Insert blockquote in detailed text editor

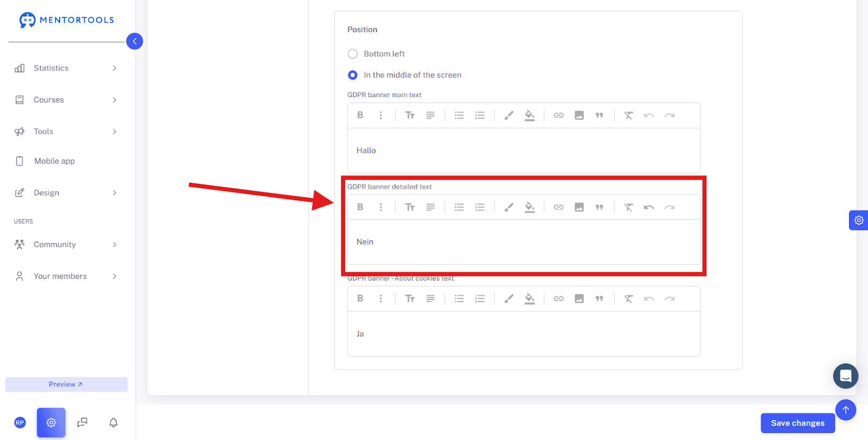pyautogui.click(x=599, y=207)
